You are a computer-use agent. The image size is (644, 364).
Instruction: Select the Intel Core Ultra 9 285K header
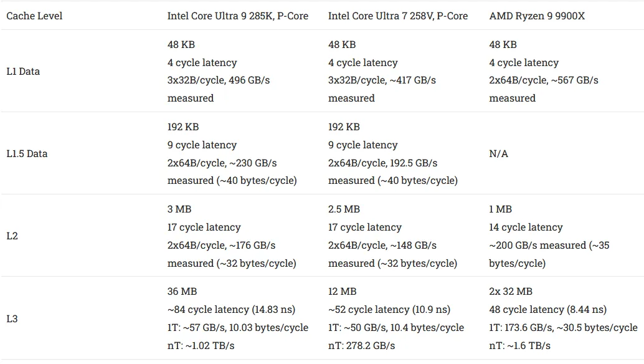coord(238,16)
